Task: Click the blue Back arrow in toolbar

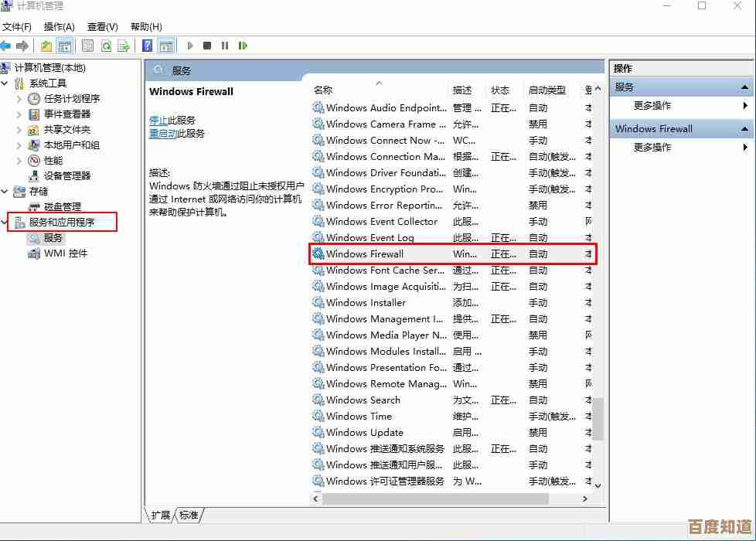Action: coord(6,46)
